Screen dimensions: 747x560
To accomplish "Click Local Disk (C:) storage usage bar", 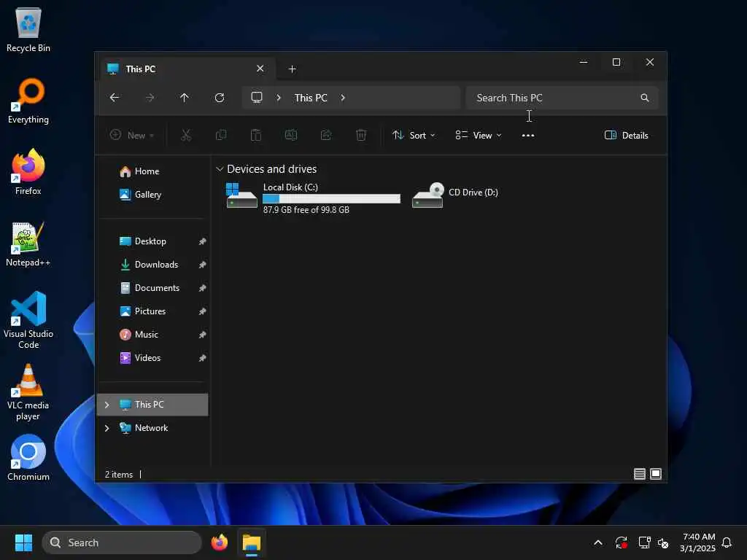I will pos(332,198).
